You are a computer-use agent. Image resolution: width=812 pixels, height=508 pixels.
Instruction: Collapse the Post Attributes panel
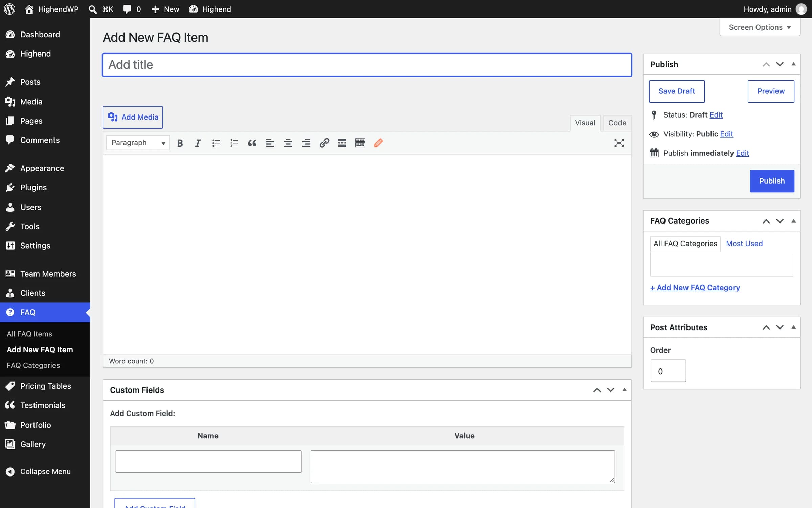[793, 327]
